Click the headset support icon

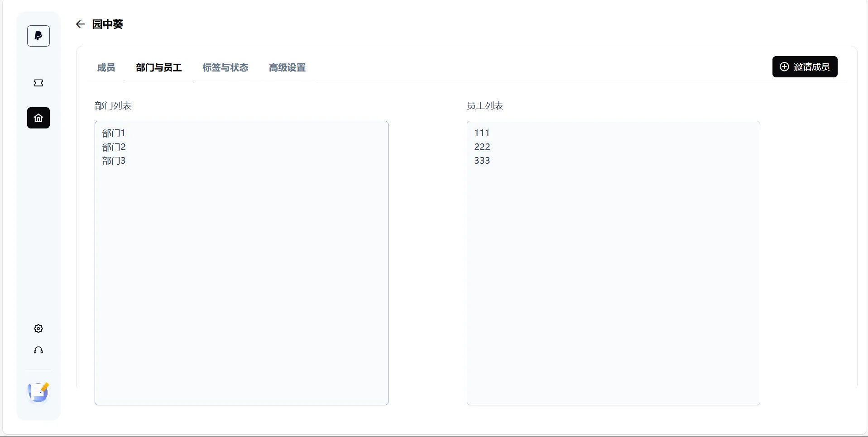tap(38, 350)
